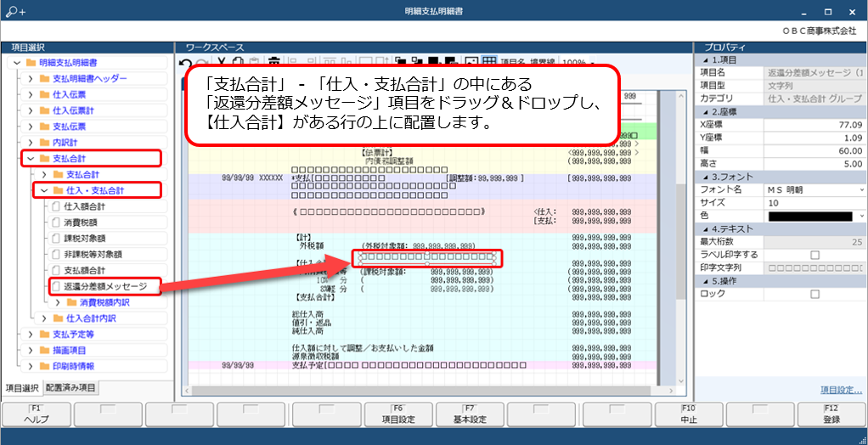
Task: Open the 色 color dropdown arrow
Action: coord(861,216)
